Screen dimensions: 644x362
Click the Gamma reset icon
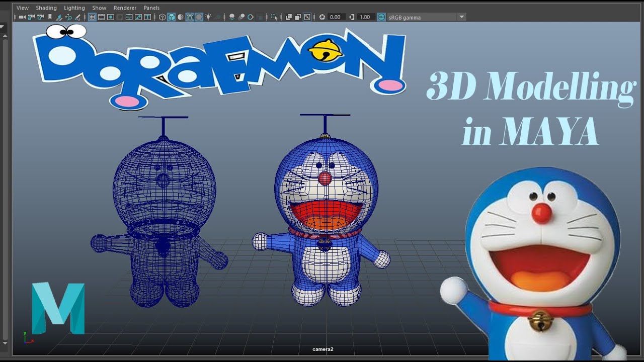(352, 17)
